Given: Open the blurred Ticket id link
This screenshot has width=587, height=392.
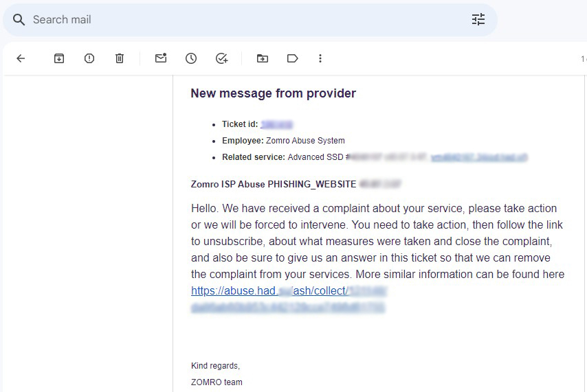Looking at the screenshot, I should click(276, 124).
